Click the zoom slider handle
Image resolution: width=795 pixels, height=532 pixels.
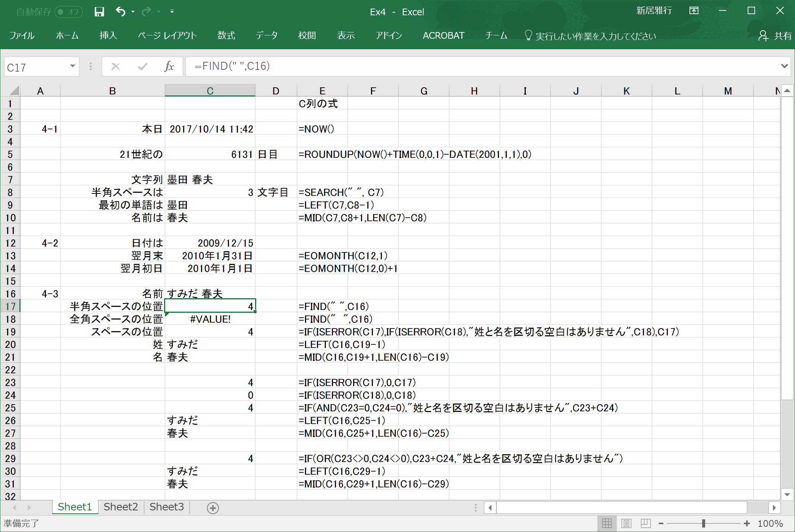703,523
